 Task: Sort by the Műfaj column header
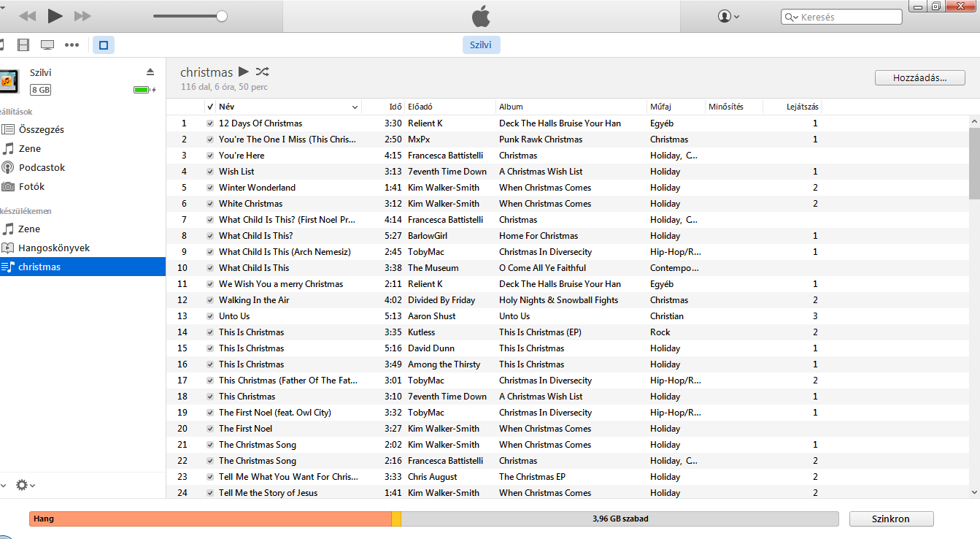(676, 107)
